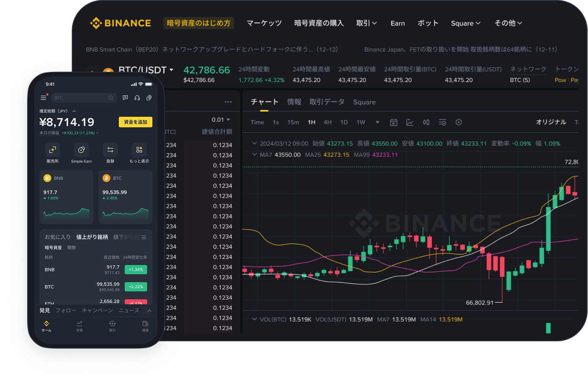Open the chat messages icon on phone
Image resolution: width=588 pixels, height=383 pixels.
125,98
